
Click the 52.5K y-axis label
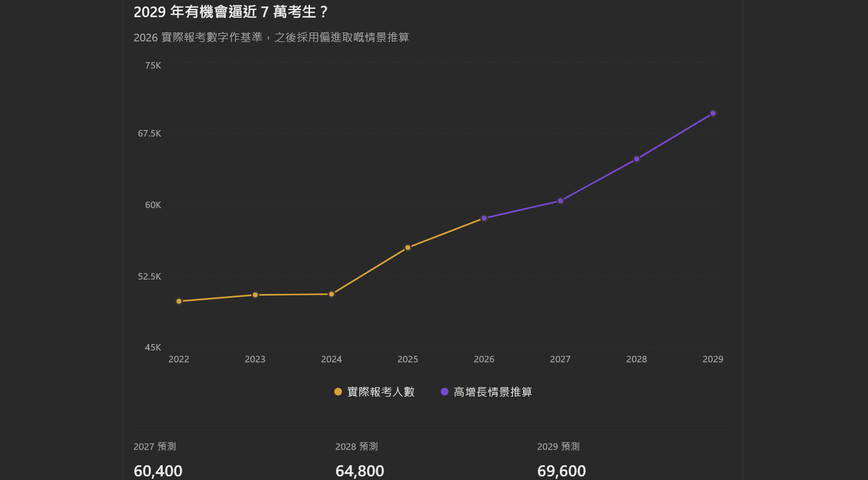[150, 277]
